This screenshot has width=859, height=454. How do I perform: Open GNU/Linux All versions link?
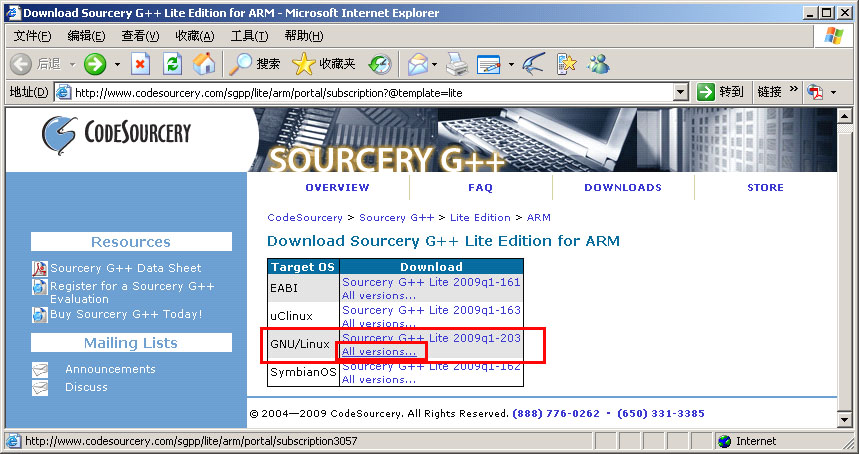click(379, 352)
